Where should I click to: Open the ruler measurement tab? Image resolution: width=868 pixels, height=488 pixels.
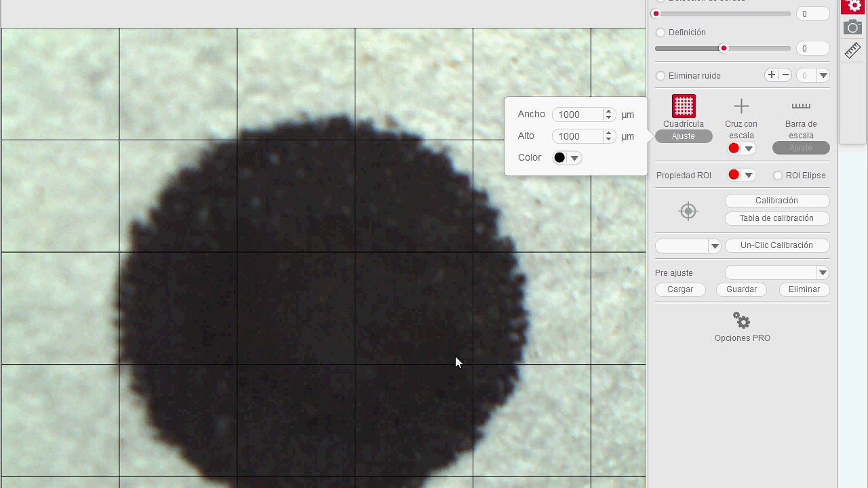[853, 50]
